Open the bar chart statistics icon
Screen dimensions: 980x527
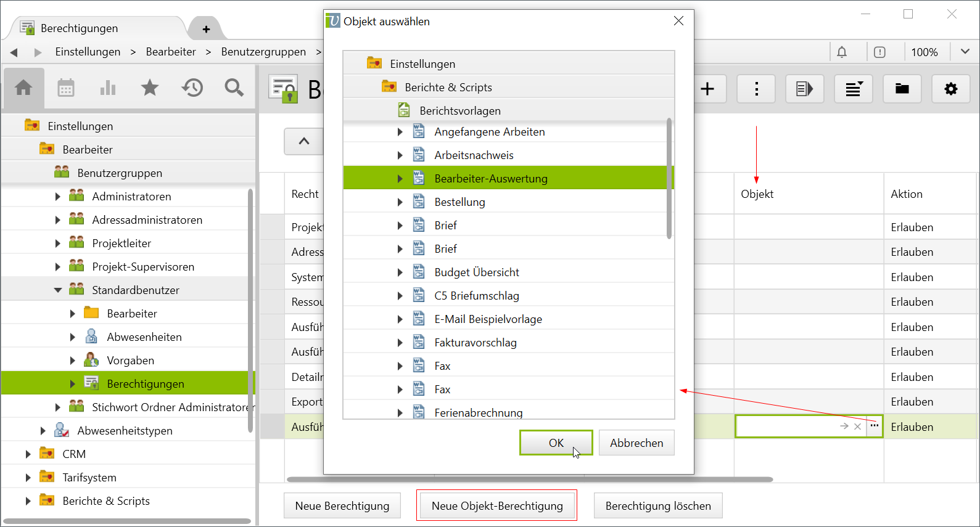click(108, 88)
